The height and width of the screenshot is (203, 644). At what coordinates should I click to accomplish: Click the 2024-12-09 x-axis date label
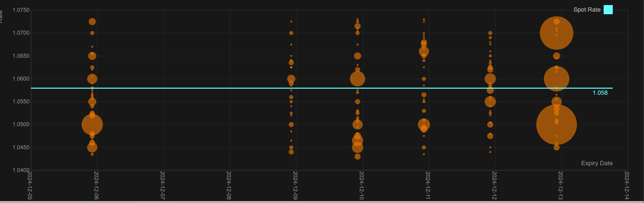[295, 186]
